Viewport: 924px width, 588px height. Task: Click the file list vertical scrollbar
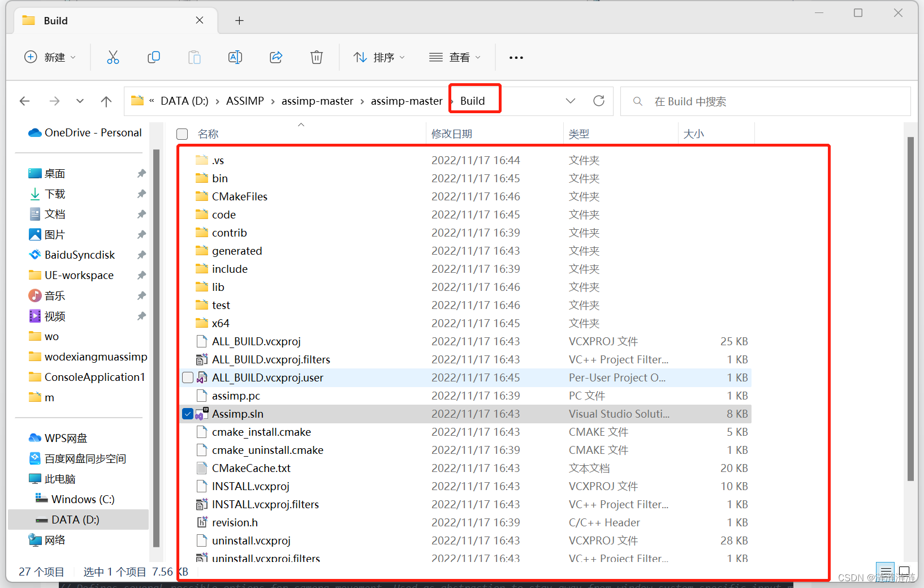[910, 308]
